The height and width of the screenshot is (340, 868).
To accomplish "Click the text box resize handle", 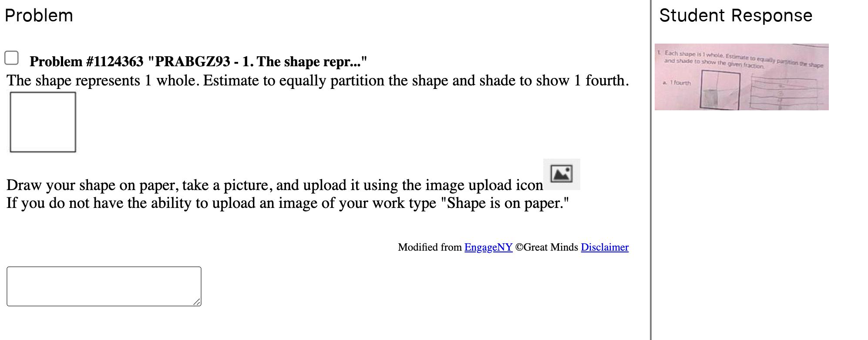I will (x=197, y=302).
